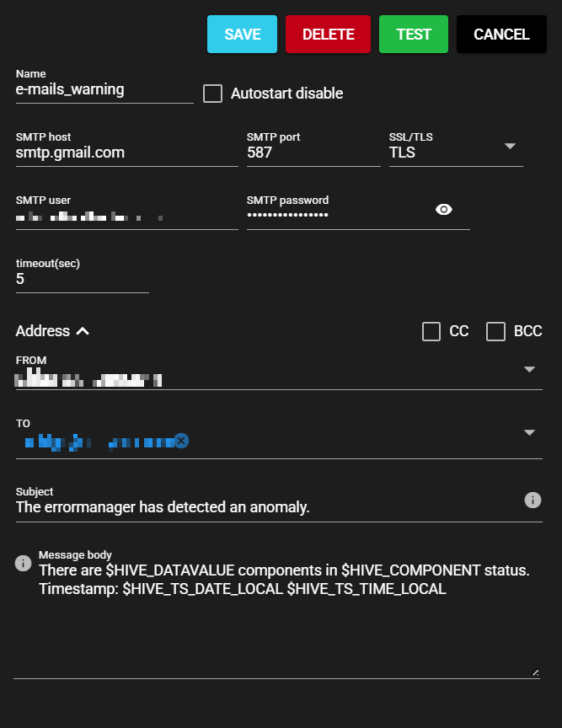Viewport: 562px width, 728px height.
Task: Collapse the Address section
Action: pos(83,331)
